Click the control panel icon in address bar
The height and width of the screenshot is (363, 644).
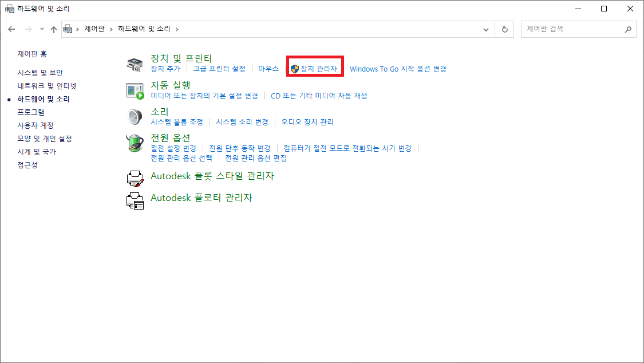pyautogui.click(x=68, y=29)
